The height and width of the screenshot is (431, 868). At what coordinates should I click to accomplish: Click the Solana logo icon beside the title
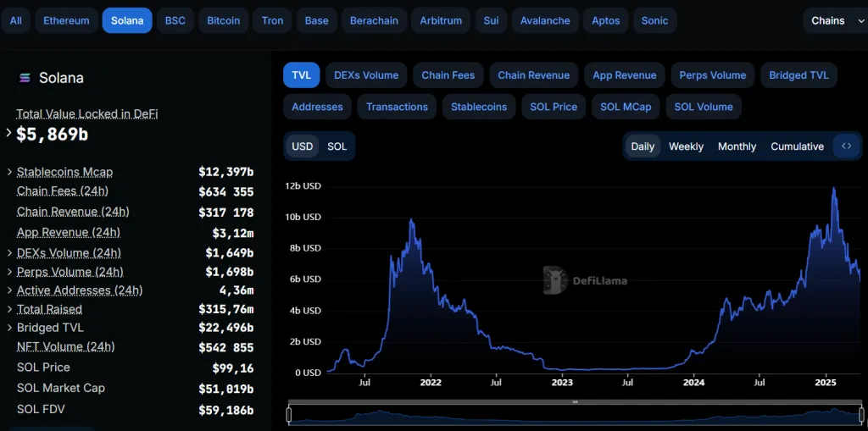[25, 78]
